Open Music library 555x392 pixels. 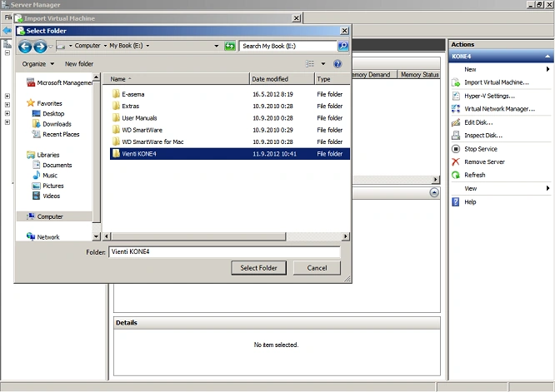[x=45, y=176]
